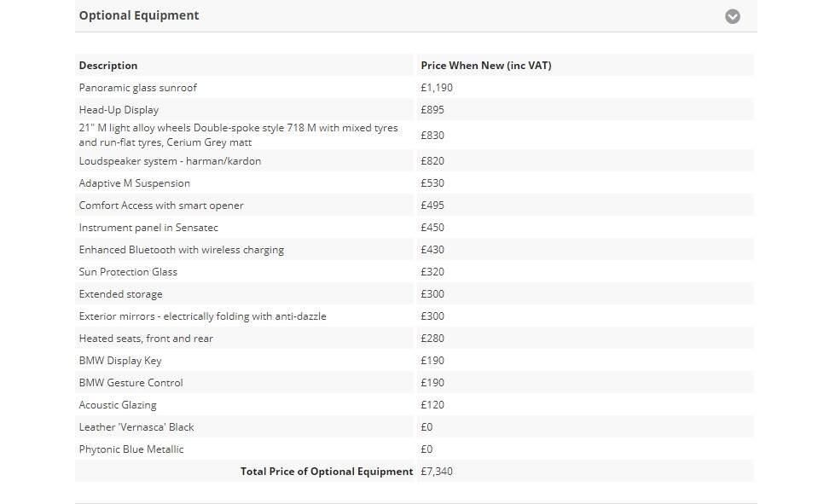Click the £7,340 total price value
Viewport: 818px width, 504px height.
437,472
